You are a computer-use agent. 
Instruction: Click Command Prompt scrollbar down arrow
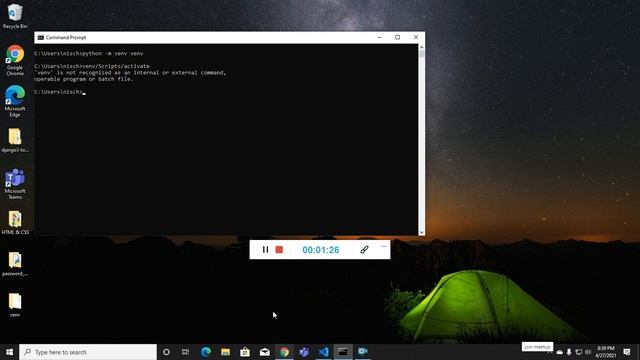(x=421, y=232)
